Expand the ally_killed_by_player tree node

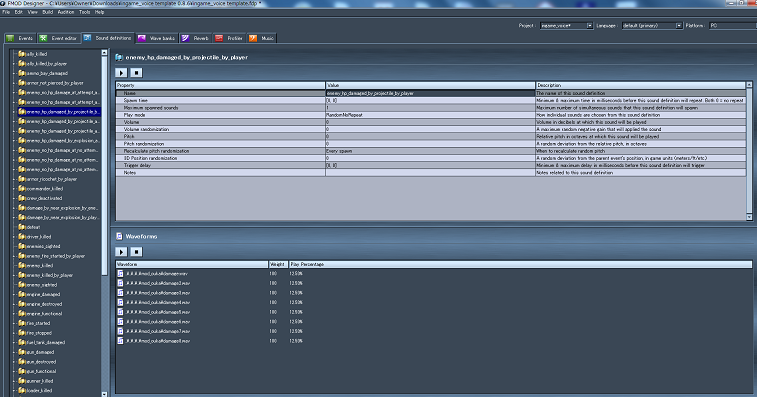tap(14, 64)
